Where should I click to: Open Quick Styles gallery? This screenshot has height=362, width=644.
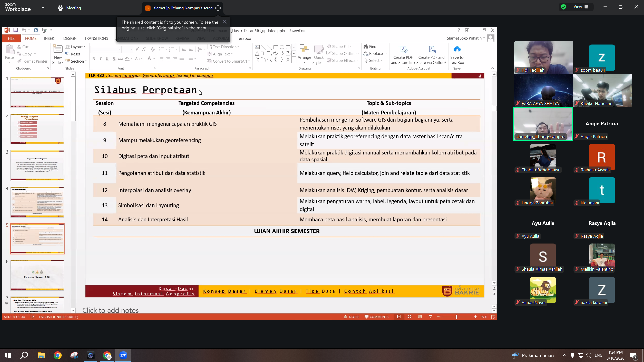tap(319, 54)
